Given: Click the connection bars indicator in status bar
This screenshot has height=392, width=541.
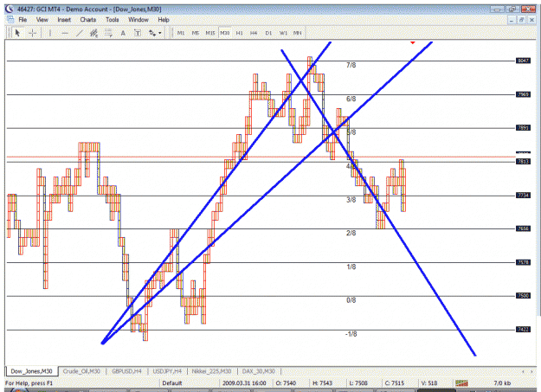Looking at the screenshot, I should tap(461, 383).
